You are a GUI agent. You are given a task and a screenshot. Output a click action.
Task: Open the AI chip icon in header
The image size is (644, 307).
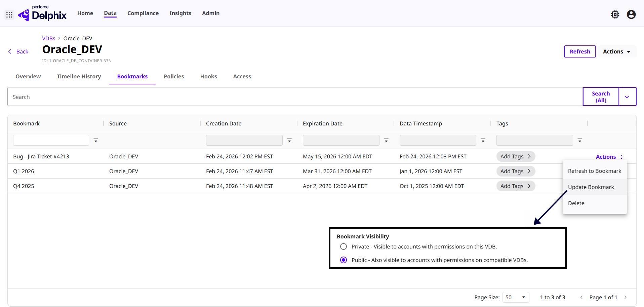(x=615, y=14)
